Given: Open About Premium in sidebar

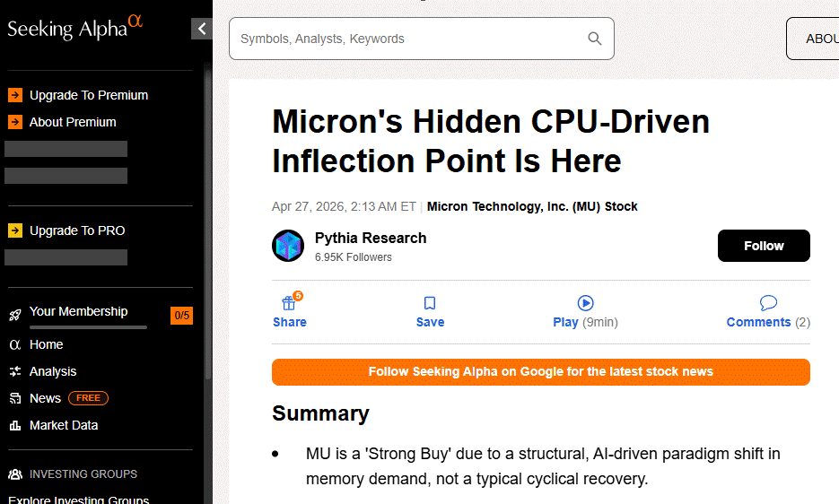Looking at the screenshot, I should point(73,122).
